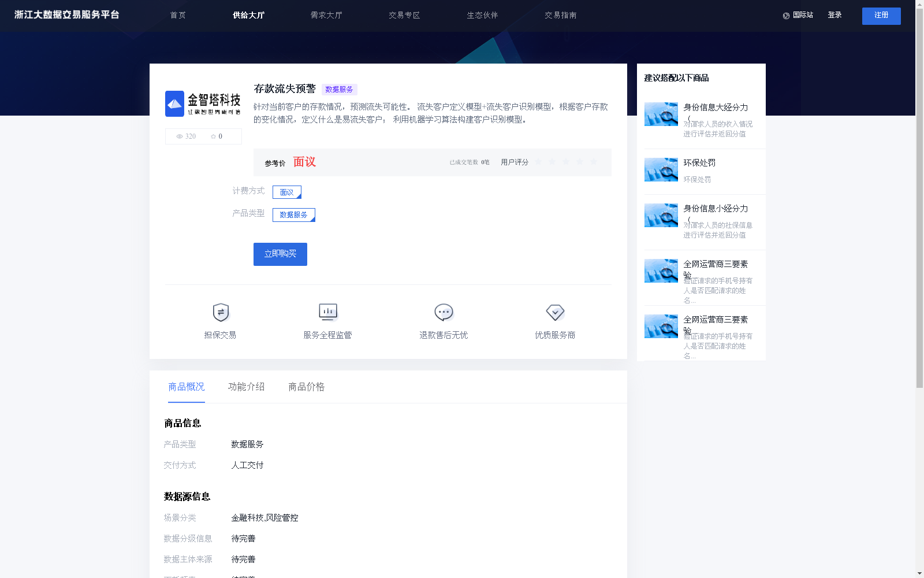The image size is (924, 578).
Task: Click the red 面议 reference price text
Action: pyautogui.click(x=304, y=162)
